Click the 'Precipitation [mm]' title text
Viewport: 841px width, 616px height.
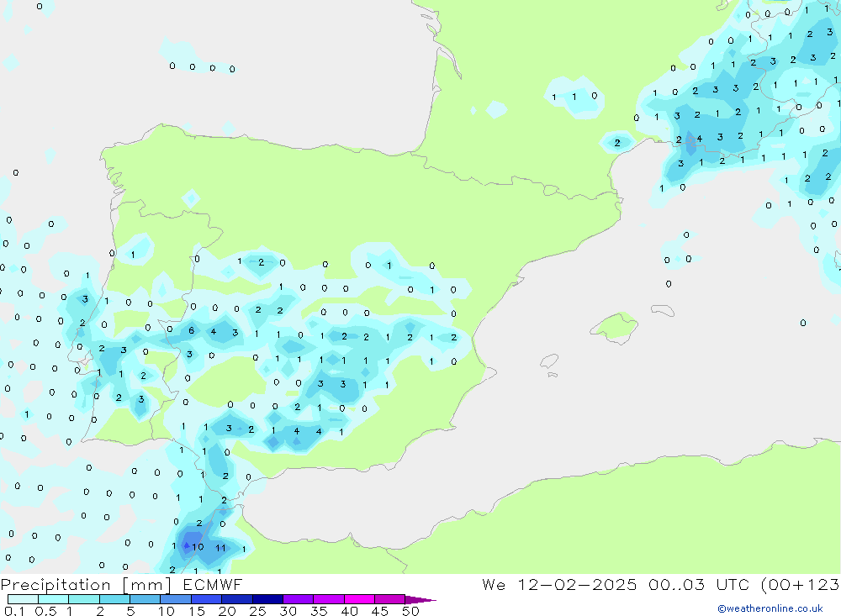click(x=87, y=585)
